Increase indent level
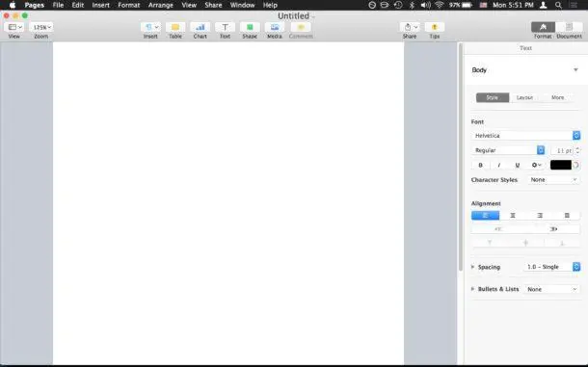Image resolution: width=588 pixels, height=367 pixels. click(x=553, y=229)
